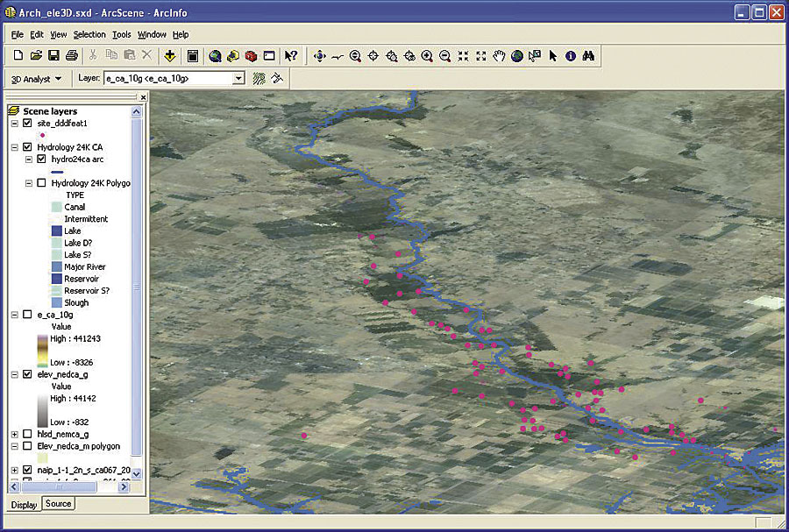Uncheck the elev_nedca_g layer
This screenshot has height=532, width=789.
pyautogui.click(x=28, y=374)
